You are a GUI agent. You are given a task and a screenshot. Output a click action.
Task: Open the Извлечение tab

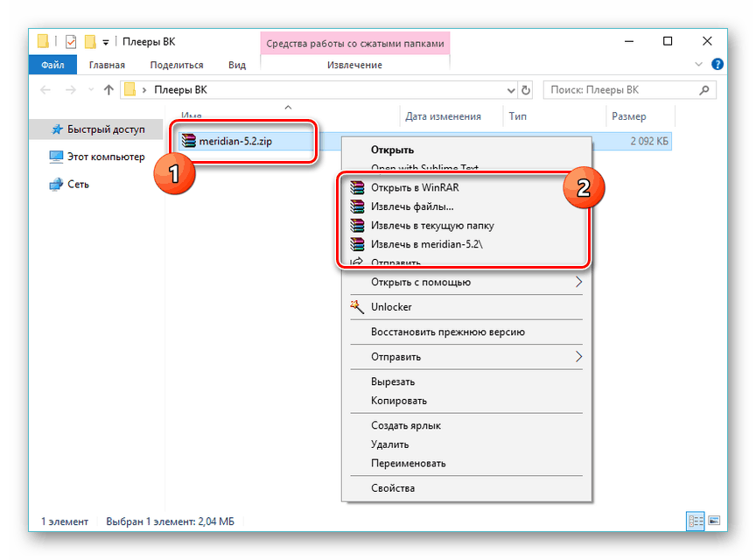pos(355,65)
